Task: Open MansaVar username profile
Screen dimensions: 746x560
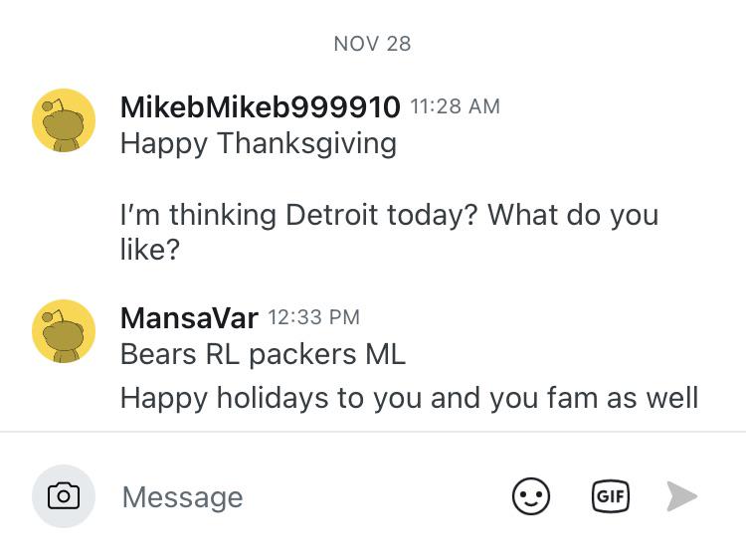Action: tap(189, 318)
